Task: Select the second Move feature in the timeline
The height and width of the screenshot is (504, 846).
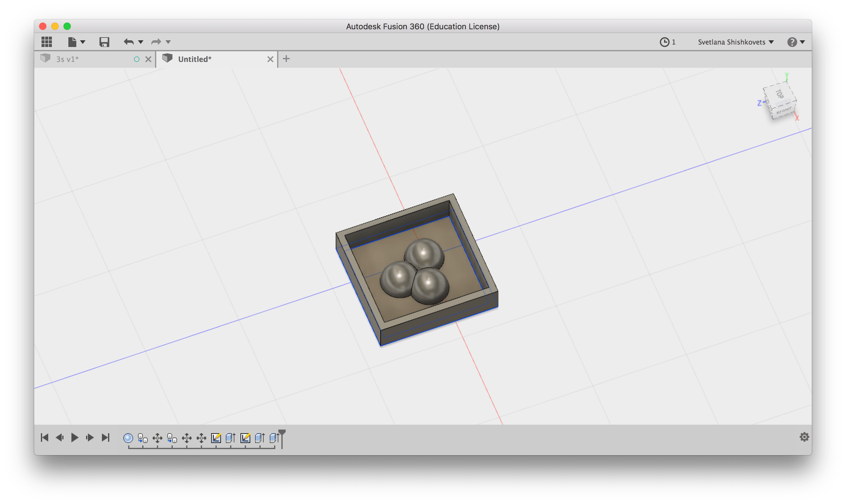Action: [x=187, y=438]
